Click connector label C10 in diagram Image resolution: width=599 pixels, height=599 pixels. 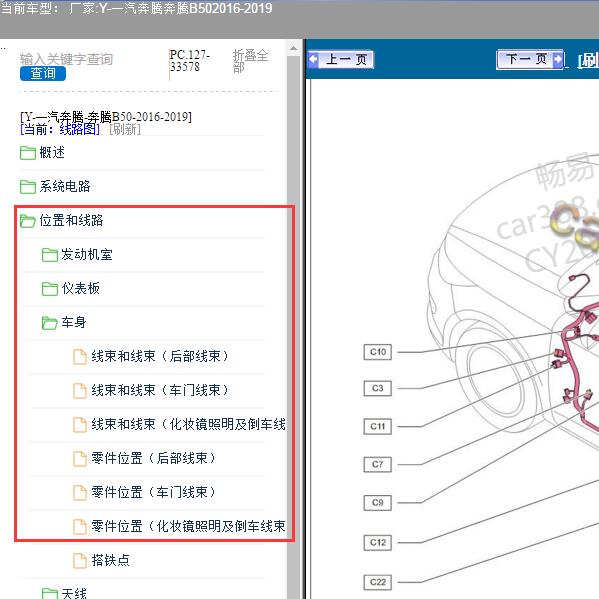coord(377,352)
